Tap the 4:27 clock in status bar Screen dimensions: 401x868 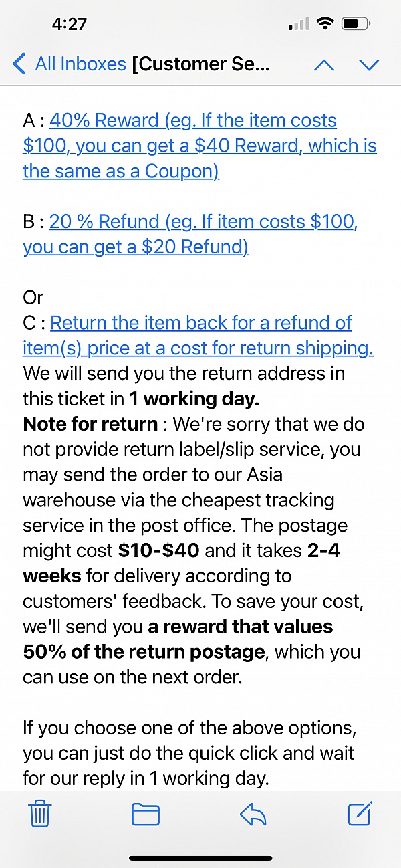[x=70, y=25]
